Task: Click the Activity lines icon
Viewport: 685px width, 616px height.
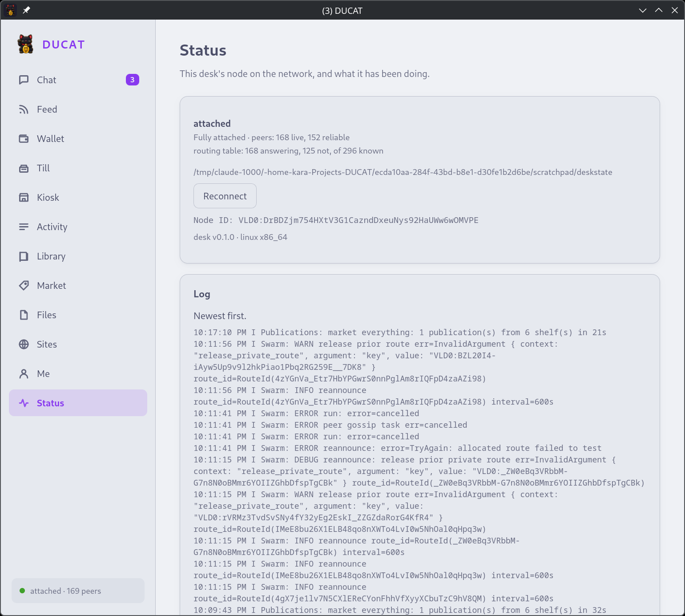Action: (x=24, y=227)
